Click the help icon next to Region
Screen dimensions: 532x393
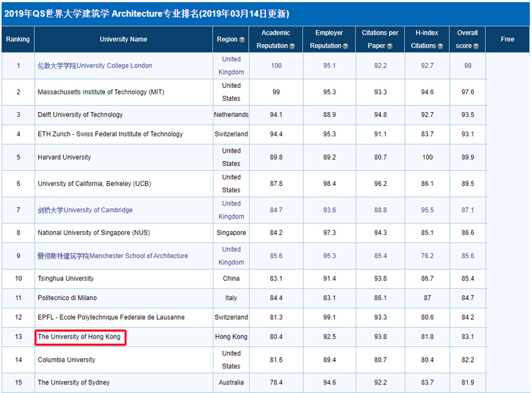pyautogui.click(x=242, y=40)
